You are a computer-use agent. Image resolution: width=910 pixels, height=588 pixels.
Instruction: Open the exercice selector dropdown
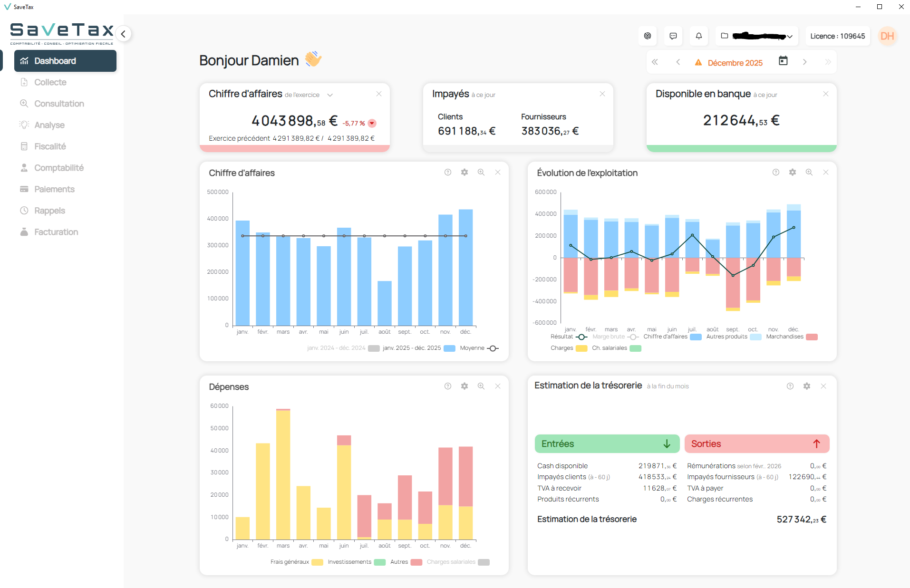330,95
